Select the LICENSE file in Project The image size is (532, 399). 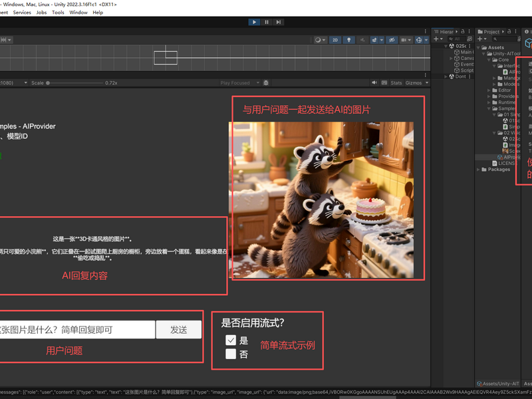(x=504, y=163)
